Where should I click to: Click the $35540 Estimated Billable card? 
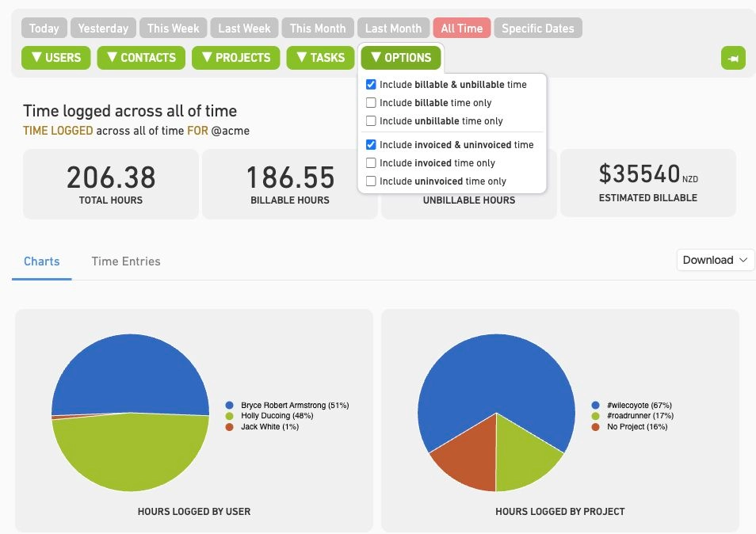(648, 183)
